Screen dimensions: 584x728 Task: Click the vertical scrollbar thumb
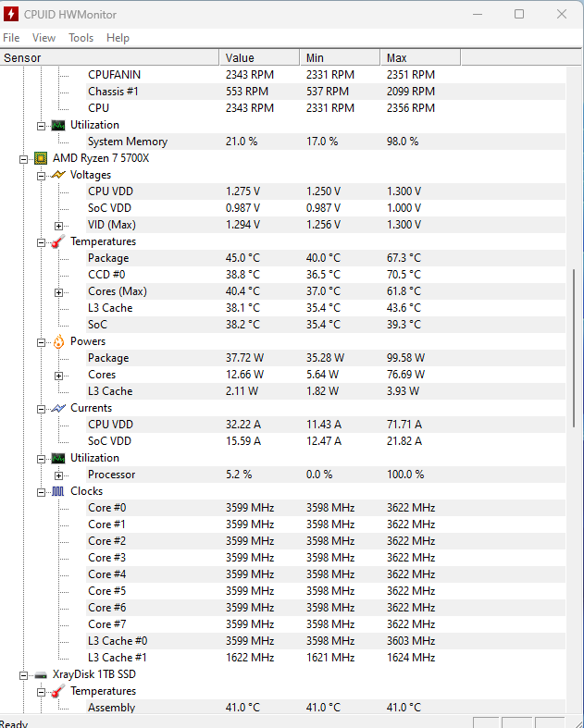[574, 348]
